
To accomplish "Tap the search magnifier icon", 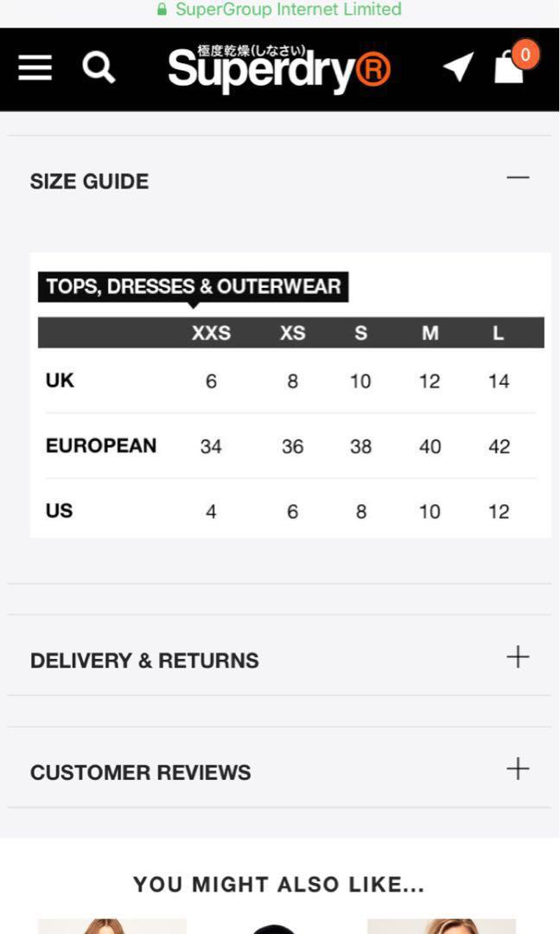I will [x=99, y=67].
